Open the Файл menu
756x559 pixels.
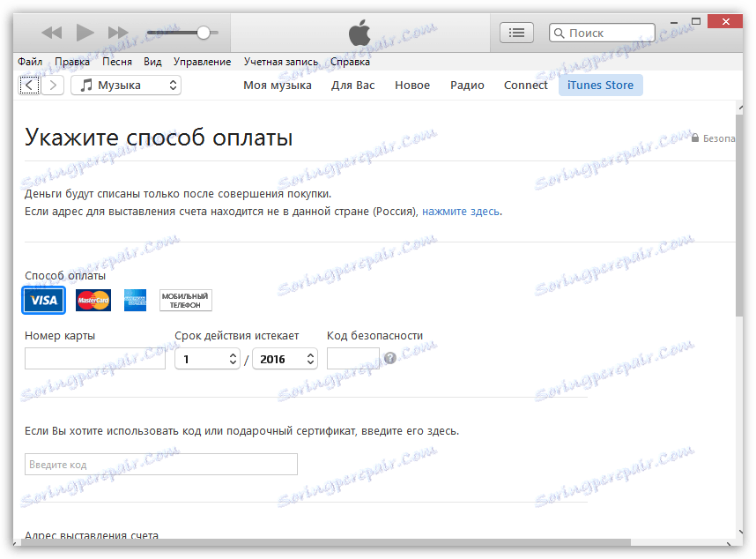[30, 62]
